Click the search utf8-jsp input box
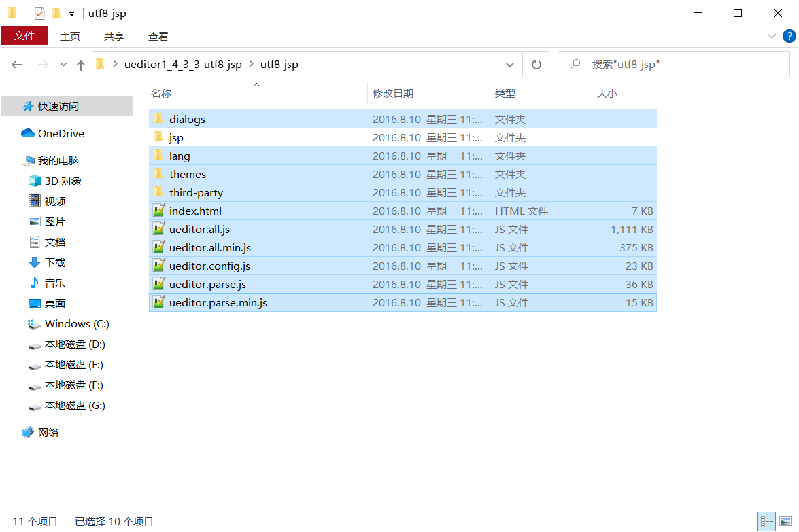Screen dimensions: 799x532 point(674,65)
